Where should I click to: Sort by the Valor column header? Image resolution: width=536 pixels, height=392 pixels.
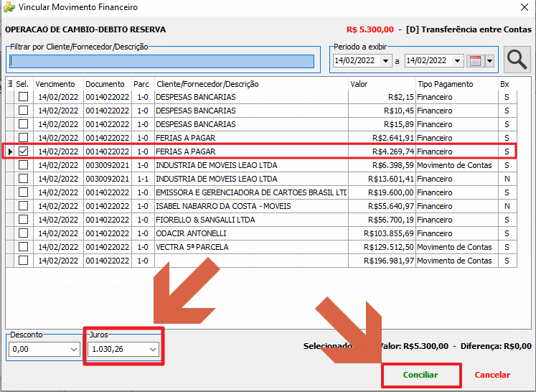pos(382,84)
